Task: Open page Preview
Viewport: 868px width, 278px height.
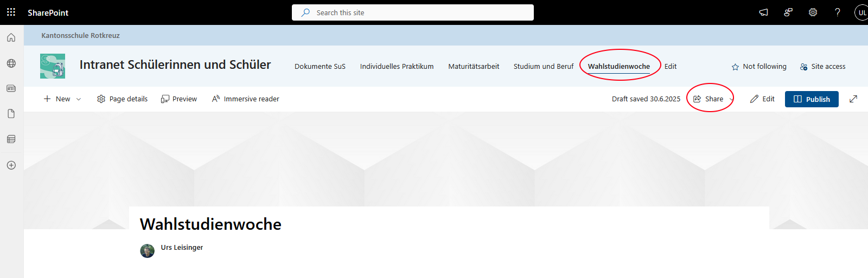Action: pos(178,99)
